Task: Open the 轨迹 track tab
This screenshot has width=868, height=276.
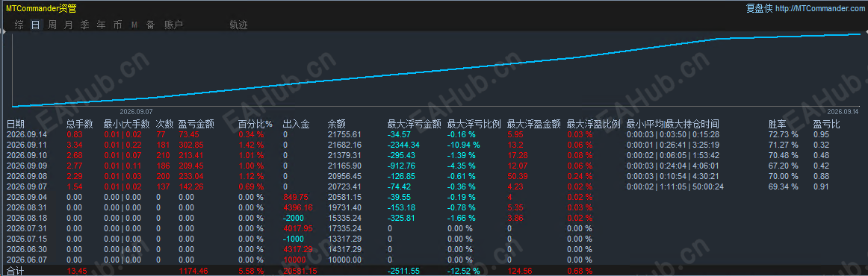Action: [x=238, y=25]
